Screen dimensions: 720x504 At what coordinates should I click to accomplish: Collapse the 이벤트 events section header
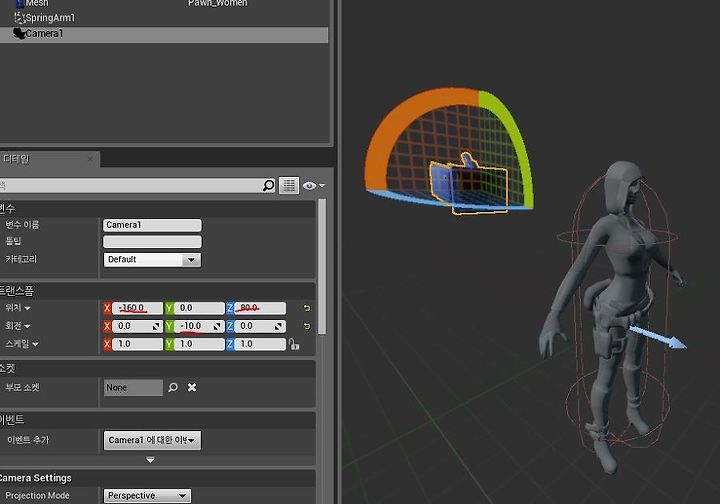(x=158, y=420)
